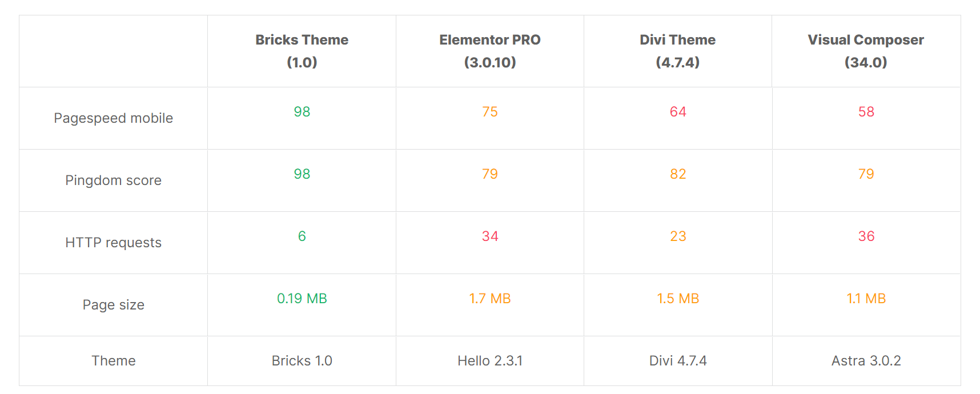980x394 pixels.
Task: Click Elementor HTTP requests value 34
Action: (489, 236)
